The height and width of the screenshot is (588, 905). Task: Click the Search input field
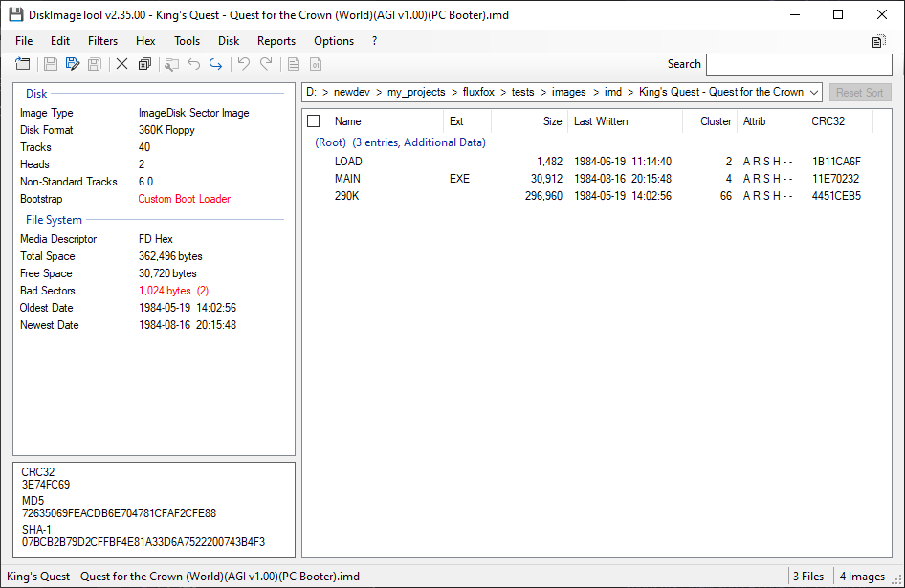pos(798,64)
